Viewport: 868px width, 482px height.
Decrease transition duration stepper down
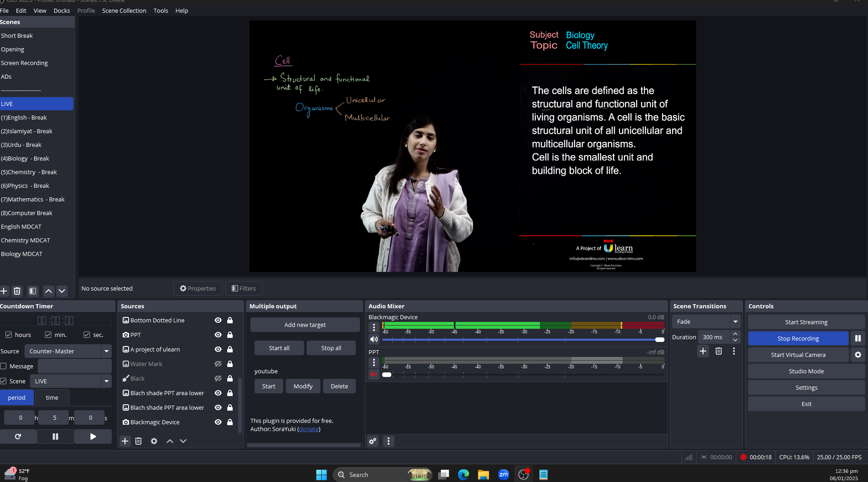[x=735, y=340]
